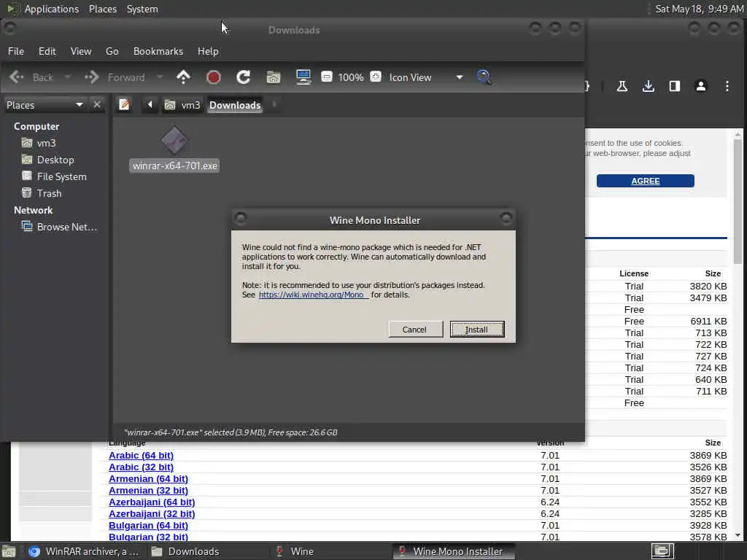Viewport: 747px width, 560px height.
Task: Switch to WinRAR archiver taskbar window
Action: pyautogui.click(x=85, y=551)
